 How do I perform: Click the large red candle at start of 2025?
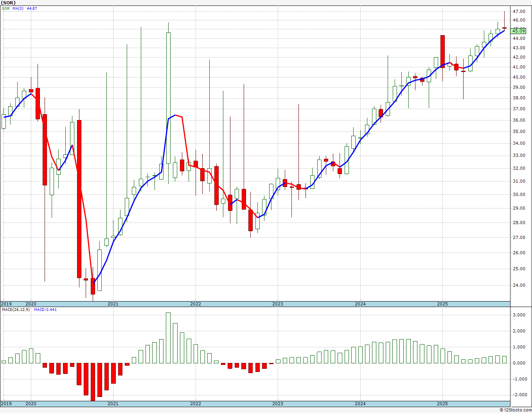442,52
